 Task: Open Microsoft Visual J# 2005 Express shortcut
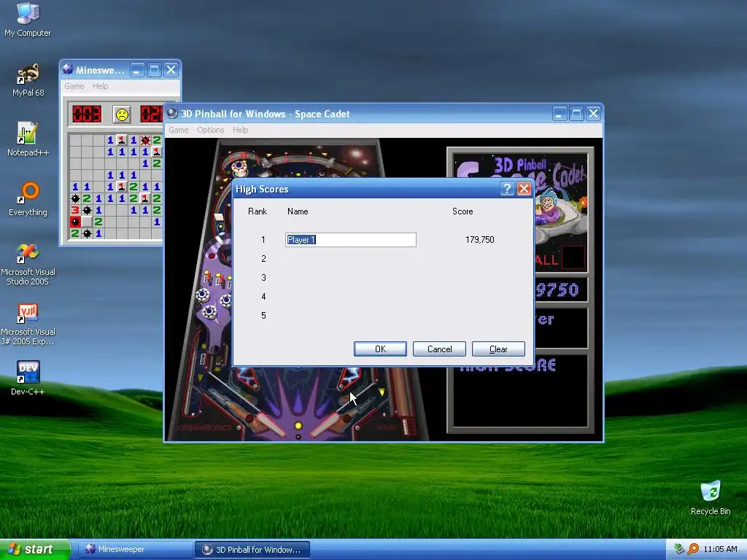[x=28, y=324]
